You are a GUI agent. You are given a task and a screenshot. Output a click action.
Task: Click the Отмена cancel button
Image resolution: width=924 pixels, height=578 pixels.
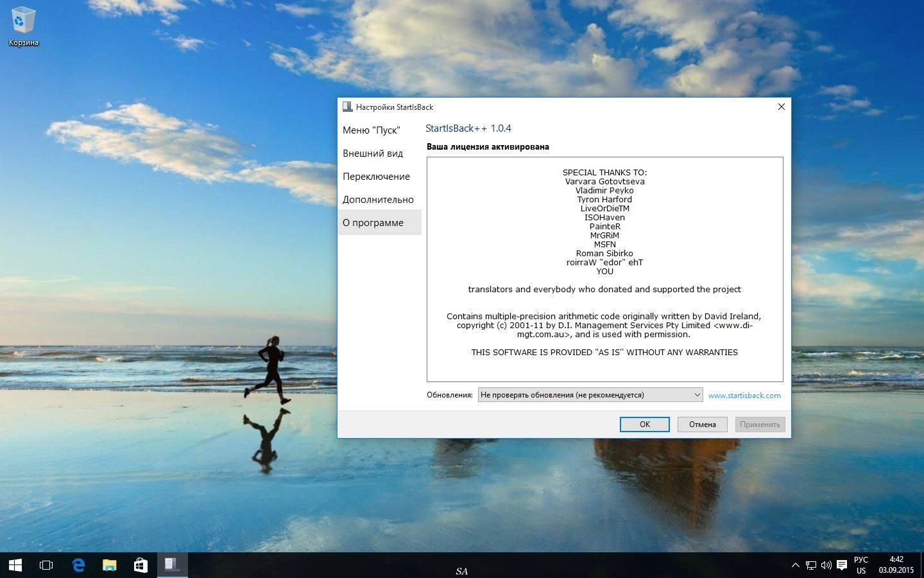[703, 425]
